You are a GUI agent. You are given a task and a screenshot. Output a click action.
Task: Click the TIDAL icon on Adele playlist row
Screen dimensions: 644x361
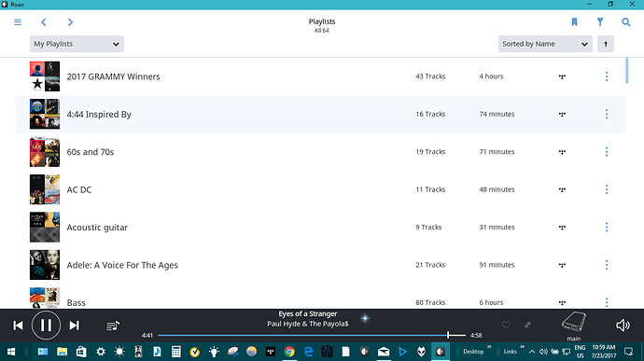pyautogui.click(x=562, y=265)
